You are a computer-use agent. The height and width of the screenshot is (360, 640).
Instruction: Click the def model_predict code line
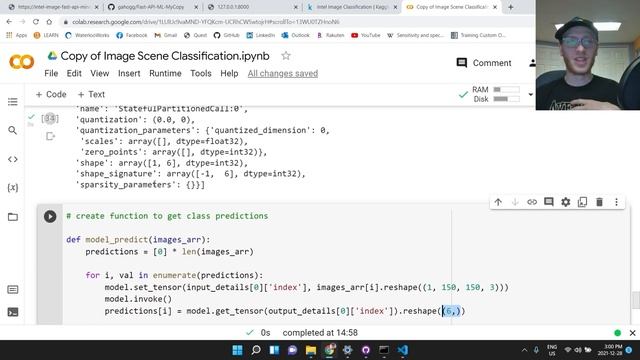[138, 240]
